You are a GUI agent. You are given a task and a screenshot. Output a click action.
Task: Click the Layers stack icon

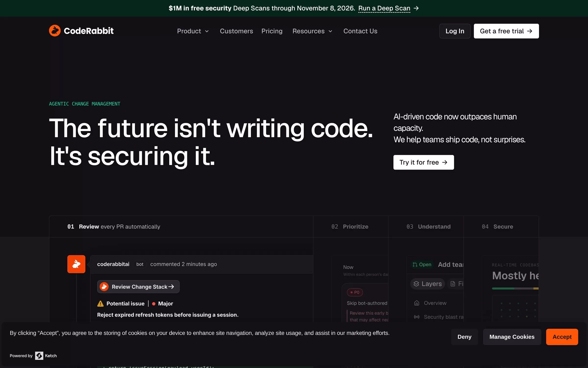click(x=416, y=284)
